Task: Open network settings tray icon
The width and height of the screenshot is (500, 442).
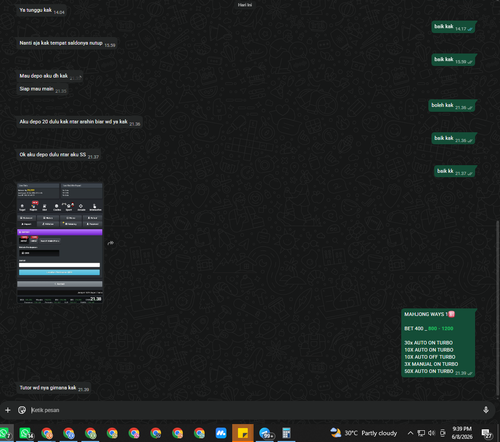Action: click(x=421, y=433)
